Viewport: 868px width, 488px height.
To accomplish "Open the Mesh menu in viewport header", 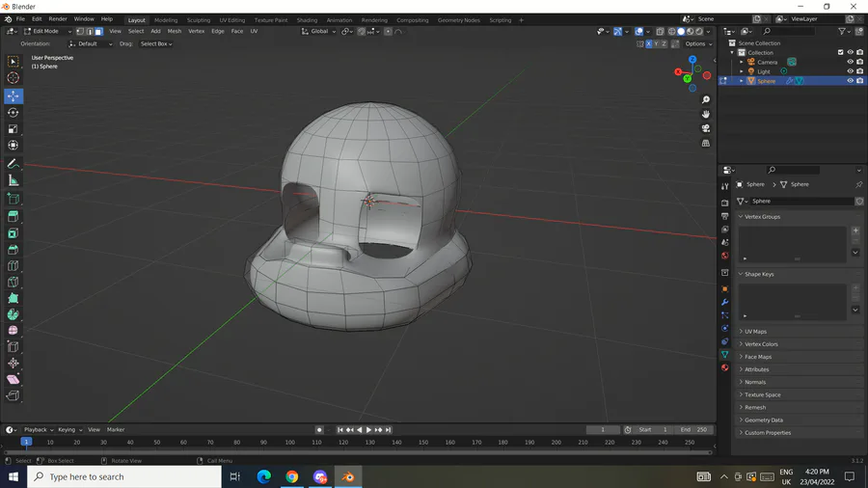I will coord(174,31).
